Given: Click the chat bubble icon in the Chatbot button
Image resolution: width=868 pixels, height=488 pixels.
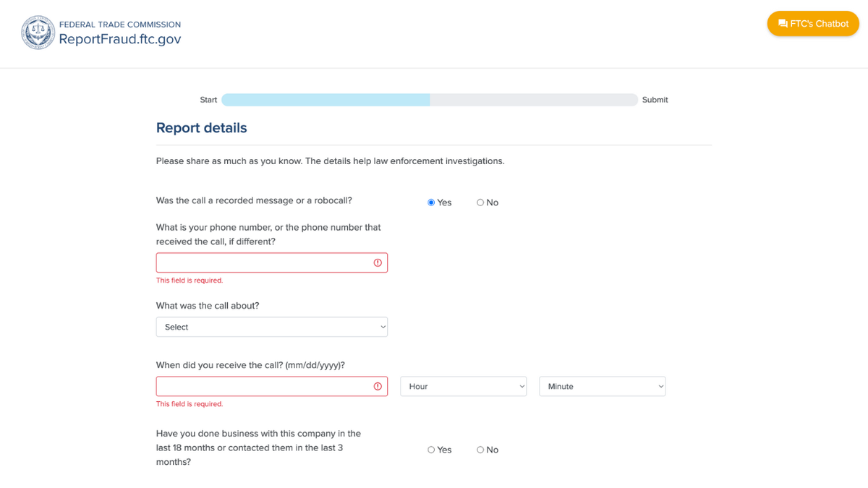Looking at the screenshot, I should [x=782, y=24].
